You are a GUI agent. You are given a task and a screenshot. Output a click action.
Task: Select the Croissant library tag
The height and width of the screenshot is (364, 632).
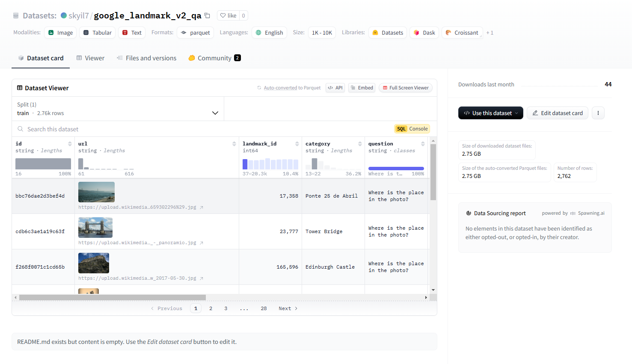point(462,33)
